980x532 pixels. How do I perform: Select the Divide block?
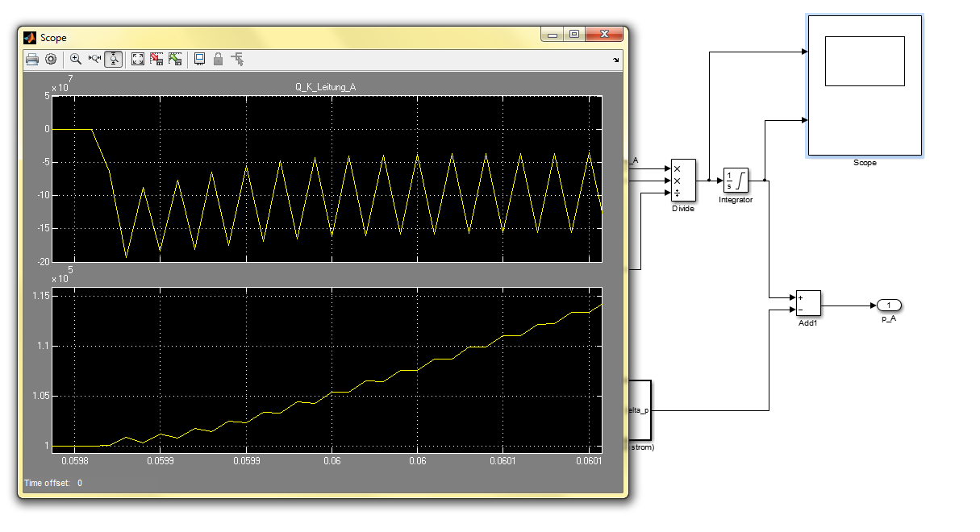pyautogui.click(x=682, y=179)
